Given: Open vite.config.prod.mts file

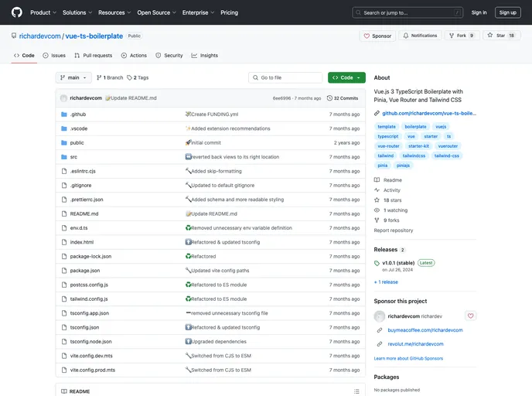Looking at the screenshot, I should click(x=93, y=370).
